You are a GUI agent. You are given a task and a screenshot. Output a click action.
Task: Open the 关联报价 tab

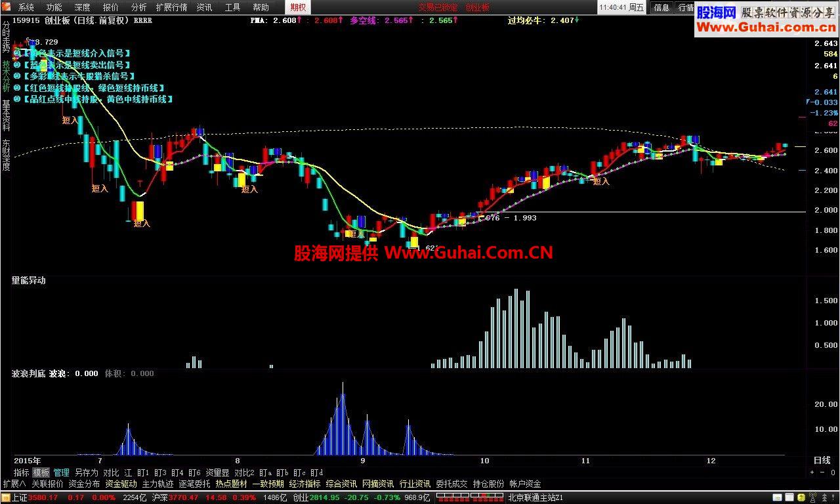click(47, 484)
